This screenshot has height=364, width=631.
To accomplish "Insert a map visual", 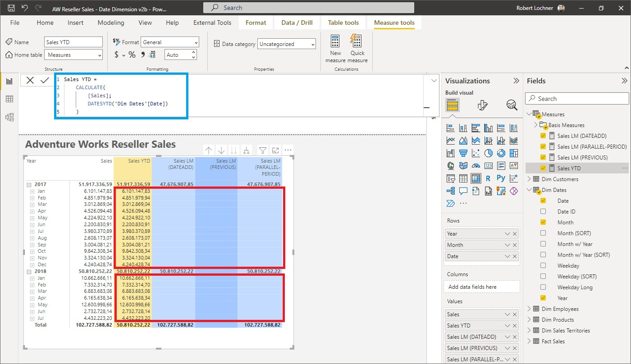I will (450, 165).
